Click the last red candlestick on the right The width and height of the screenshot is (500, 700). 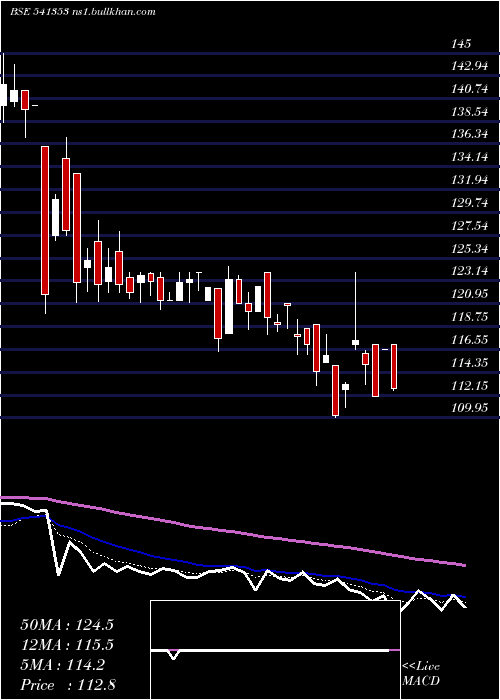394,367
